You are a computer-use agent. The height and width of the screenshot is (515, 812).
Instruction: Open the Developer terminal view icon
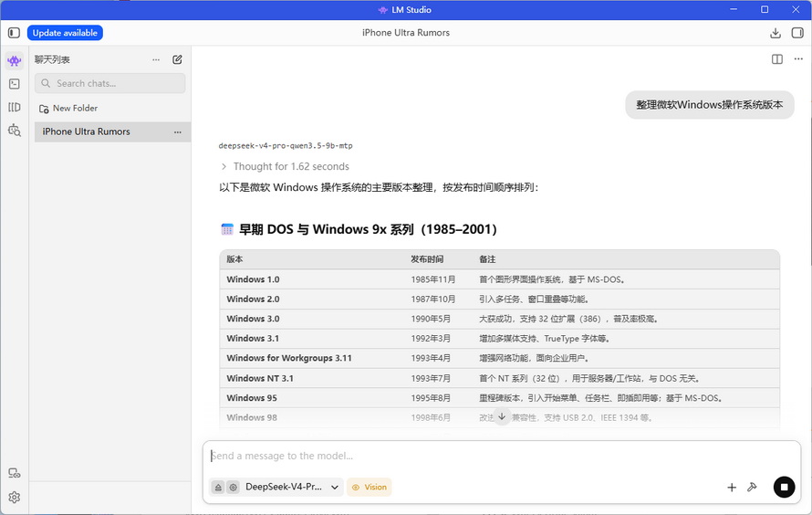pyautogui.click(x=15, y=84)
